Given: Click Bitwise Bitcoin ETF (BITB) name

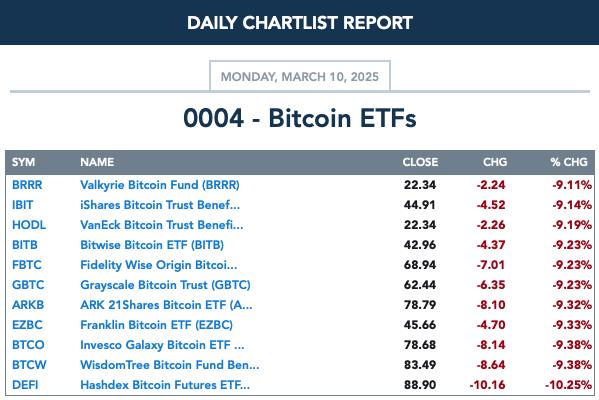Looking at the screenshot, I should point(152,245).
